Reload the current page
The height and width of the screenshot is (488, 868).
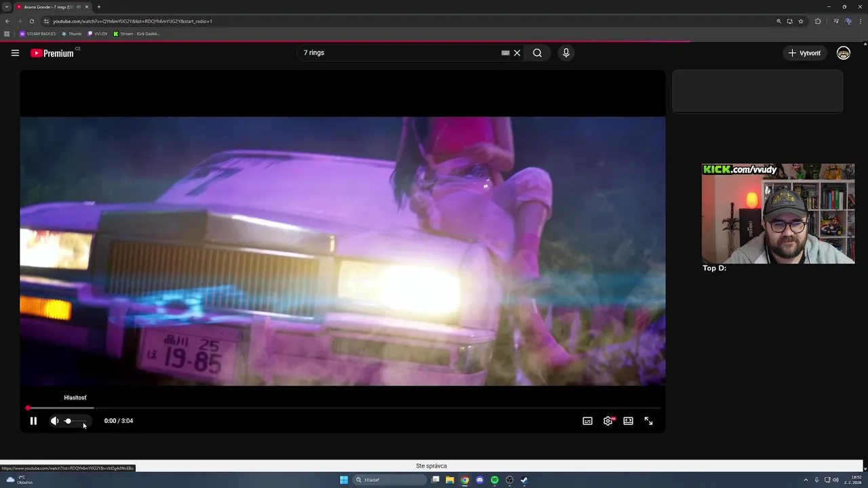pos(31,21)
